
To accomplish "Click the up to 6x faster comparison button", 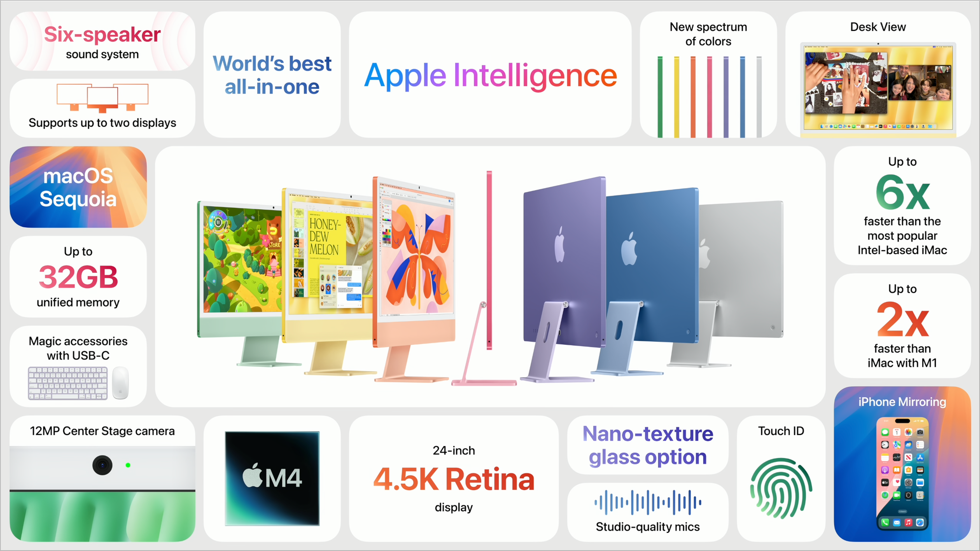I will pos(903,209).
